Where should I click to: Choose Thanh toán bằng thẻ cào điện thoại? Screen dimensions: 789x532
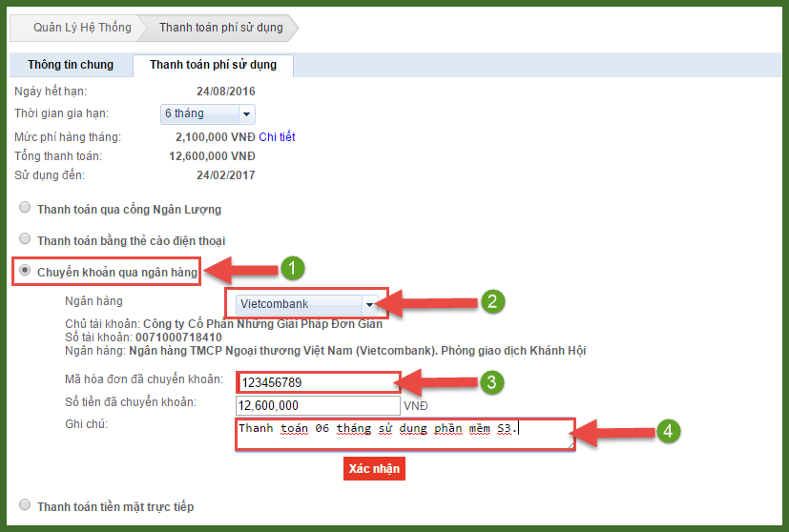(26, 239)
